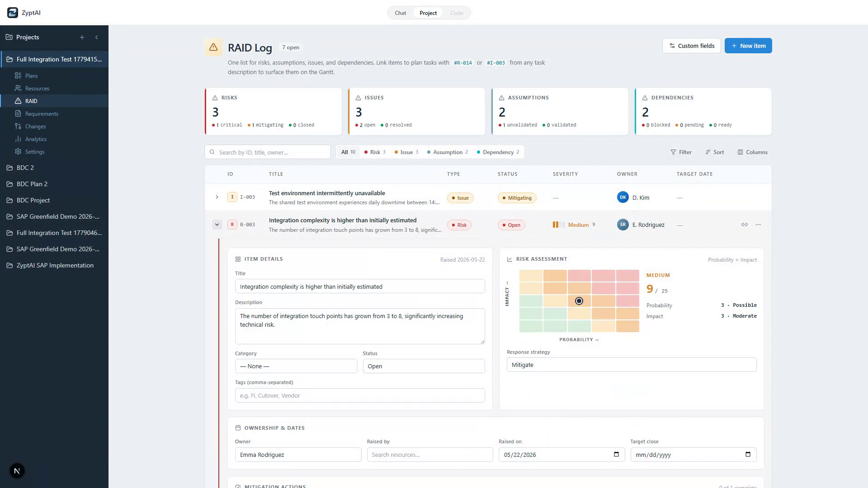Select bottom-left green cell in risk matrix

click(531, 326)
